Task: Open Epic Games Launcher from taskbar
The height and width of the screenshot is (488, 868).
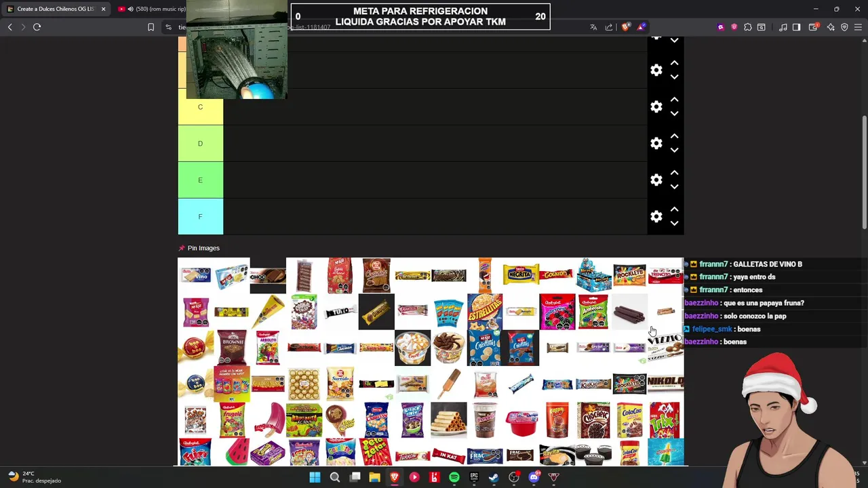Action: tap(474, 477)
